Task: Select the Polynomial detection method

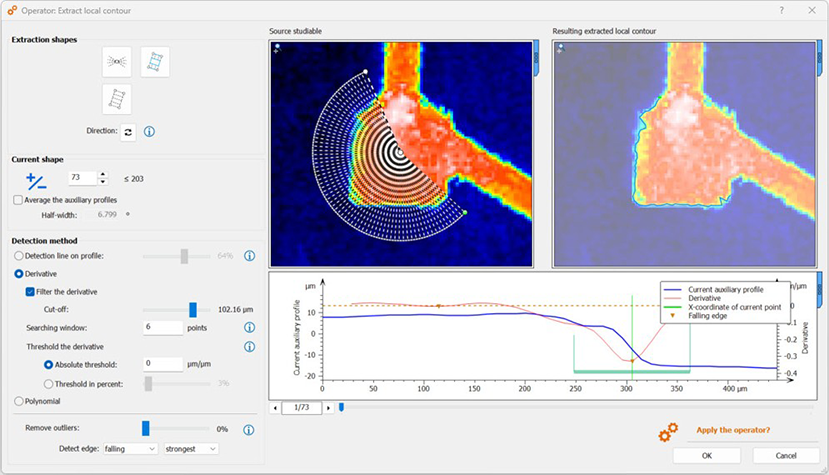Action: point(19,401)
